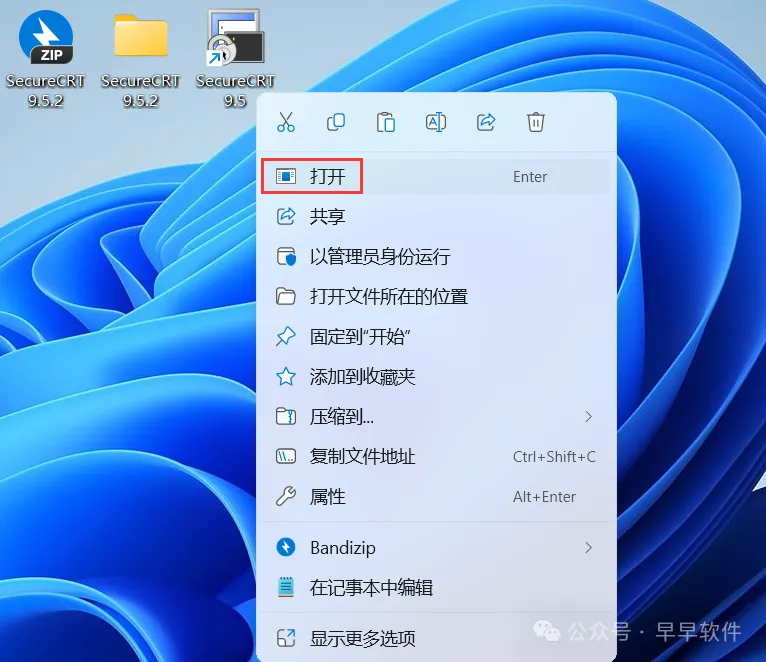Click the share icon beside 共享

tap(286, 216)
